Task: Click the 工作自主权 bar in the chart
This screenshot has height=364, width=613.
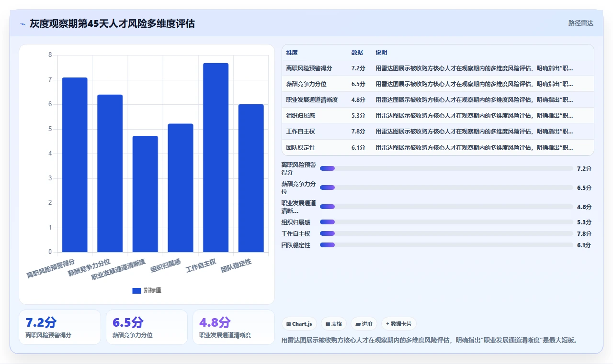Action: (x=216, y=158)
